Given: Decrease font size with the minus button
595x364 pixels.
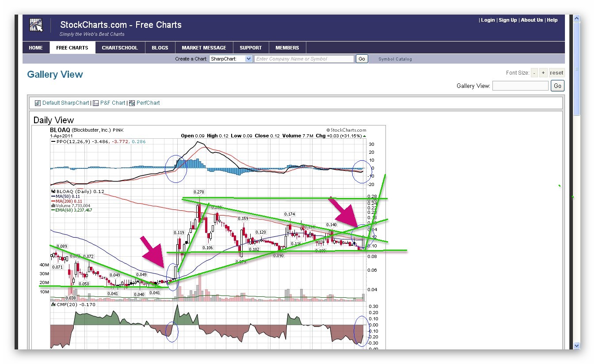Looking at the screenshot, I should (x=534, y=73).
